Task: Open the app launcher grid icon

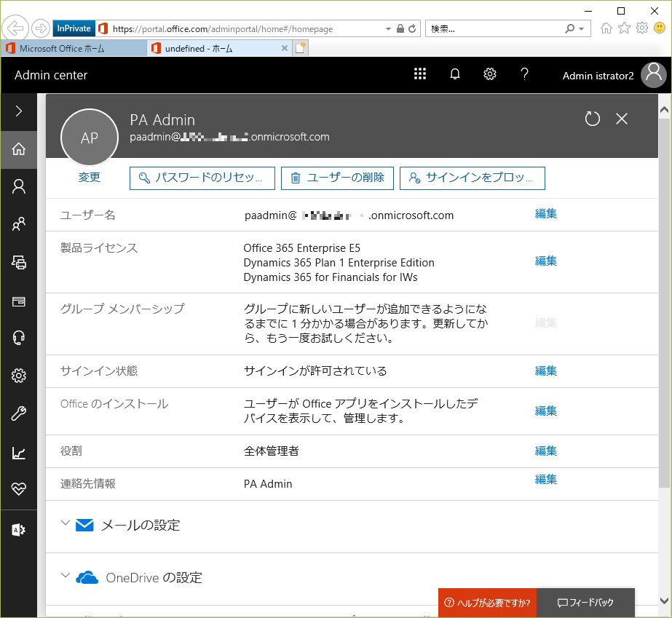Action: tap(420, 74)
